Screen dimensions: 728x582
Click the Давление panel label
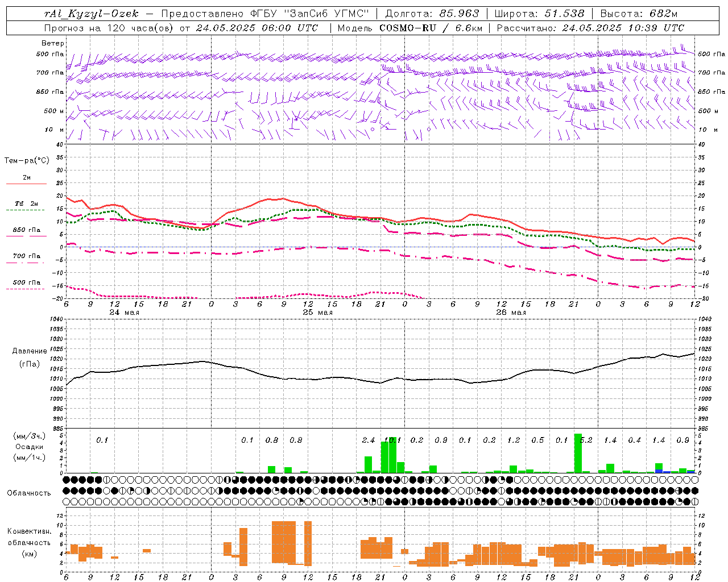click(x=30, y=351)
